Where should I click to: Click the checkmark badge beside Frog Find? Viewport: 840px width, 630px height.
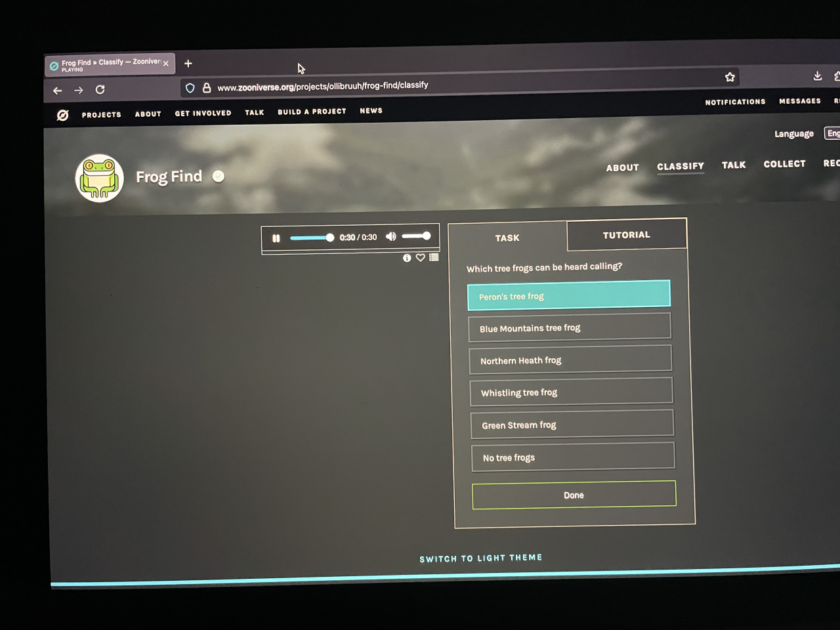[219, 176]
